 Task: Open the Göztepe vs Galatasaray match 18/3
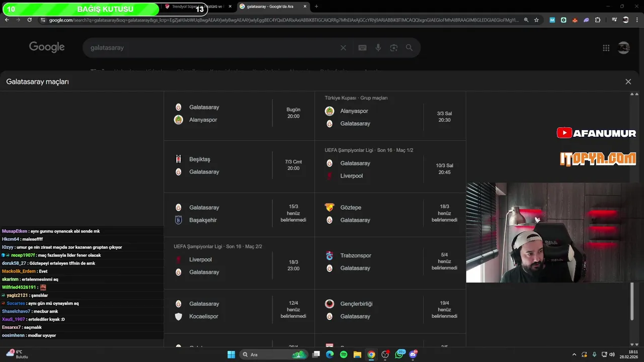[x=390, y=214]
